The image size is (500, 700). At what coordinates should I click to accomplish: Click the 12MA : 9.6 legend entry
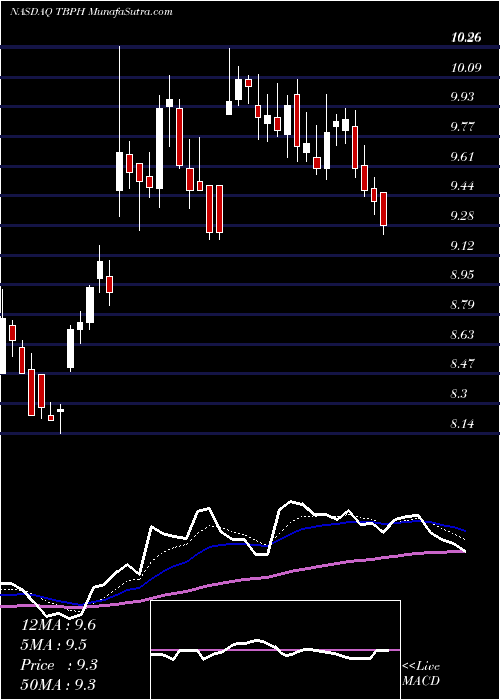pos(58,625)
